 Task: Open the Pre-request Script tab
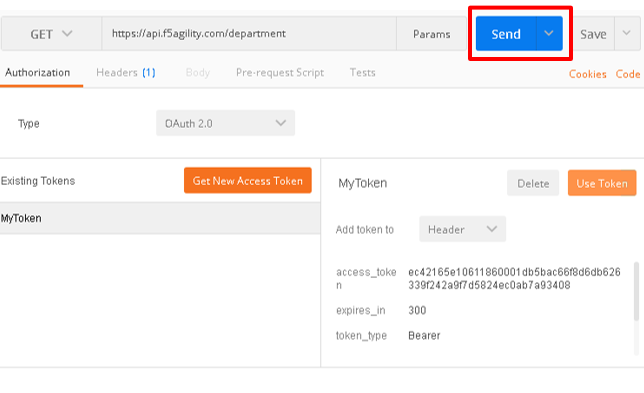280,73
